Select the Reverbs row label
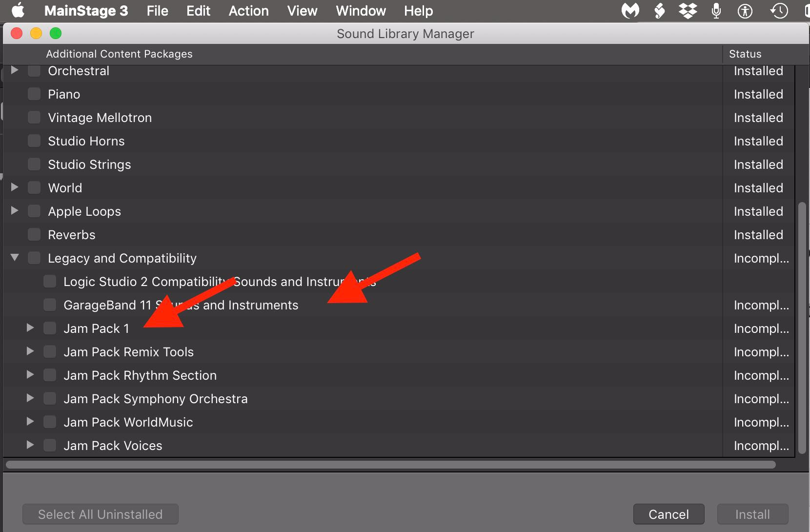810x532 pixels. pyautogui.click(x=71, y=235)
